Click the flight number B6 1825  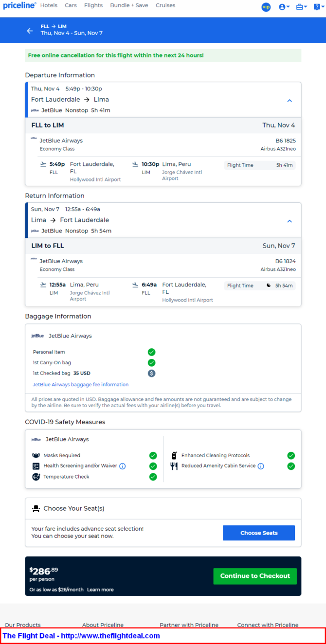click(x=286, y=141)
